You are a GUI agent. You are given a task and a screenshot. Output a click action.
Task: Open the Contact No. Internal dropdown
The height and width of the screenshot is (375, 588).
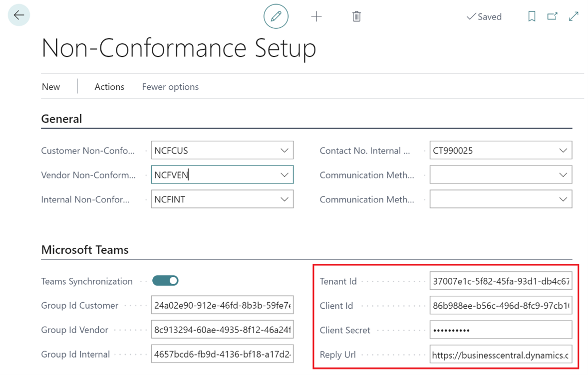tap(563, 151)
